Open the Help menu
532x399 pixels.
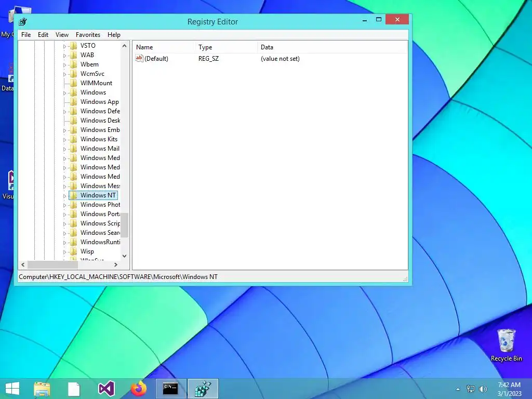tap(114, 35)
